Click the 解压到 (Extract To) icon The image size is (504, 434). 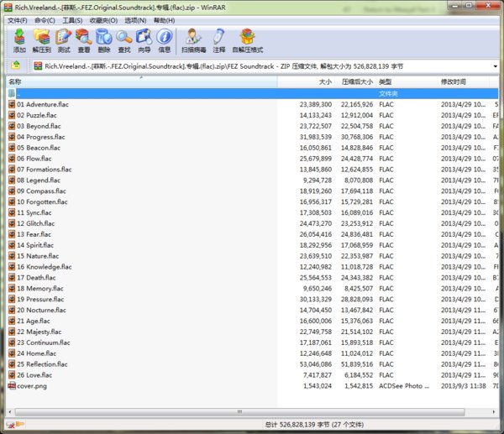click(x=42, y=39)
